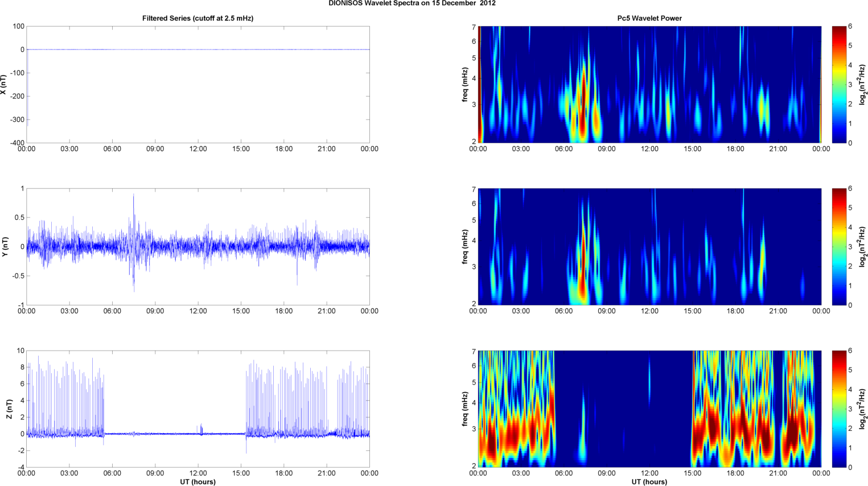Click '06:00' tick under X series plot

[112, 149]
